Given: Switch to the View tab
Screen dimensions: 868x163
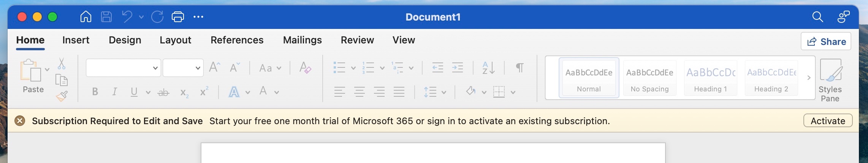Looking at the screenshot, I should click(x=404, y=40).
